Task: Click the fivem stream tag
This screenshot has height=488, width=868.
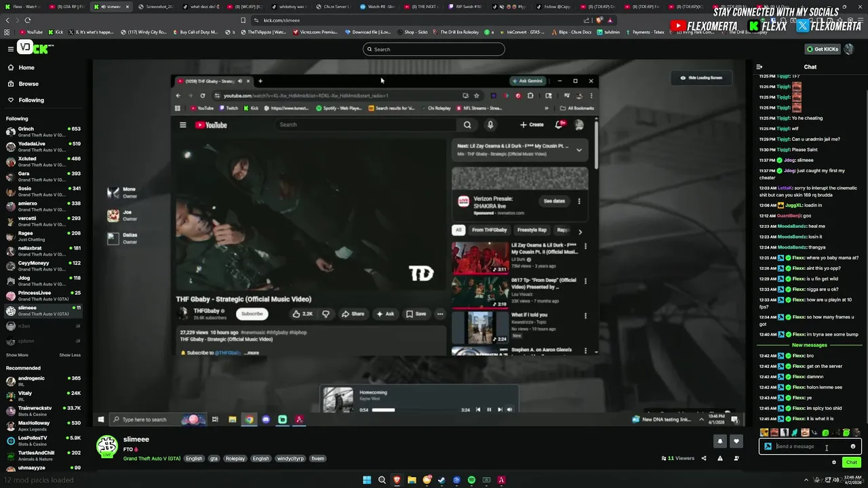Action: [317, 459]
